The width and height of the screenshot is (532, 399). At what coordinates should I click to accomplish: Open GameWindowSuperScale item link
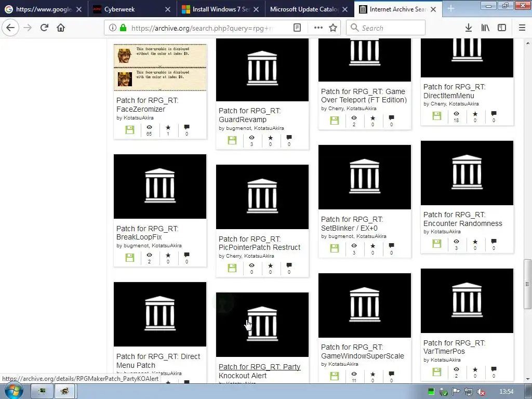[362, 352]
